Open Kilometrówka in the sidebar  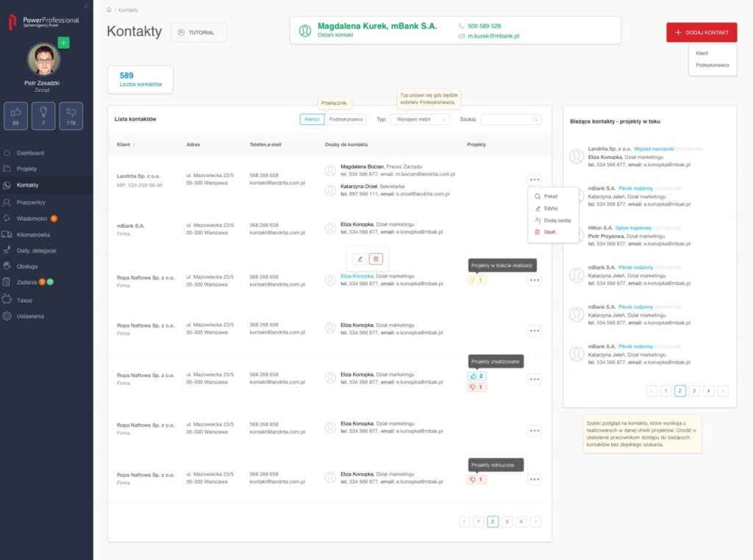[x=33, y=234]
